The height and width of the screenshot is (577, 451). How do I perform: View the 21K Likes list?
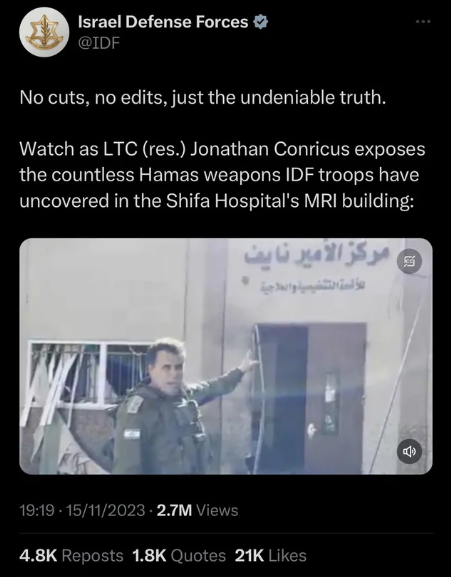(270, 556)
